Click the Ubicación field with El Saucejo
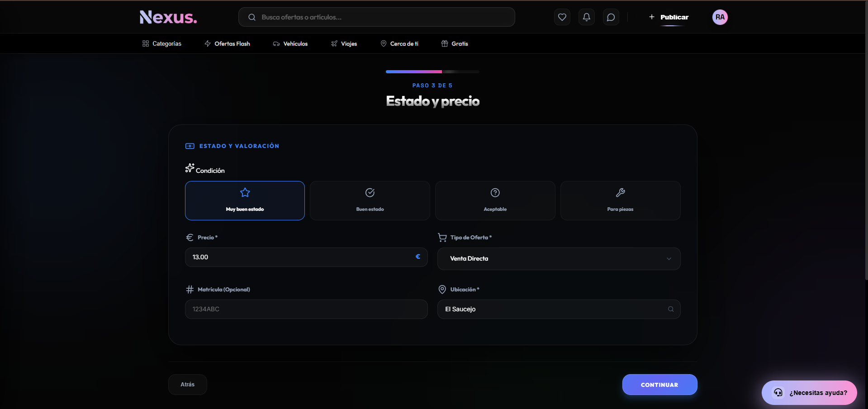 (559, 309)
